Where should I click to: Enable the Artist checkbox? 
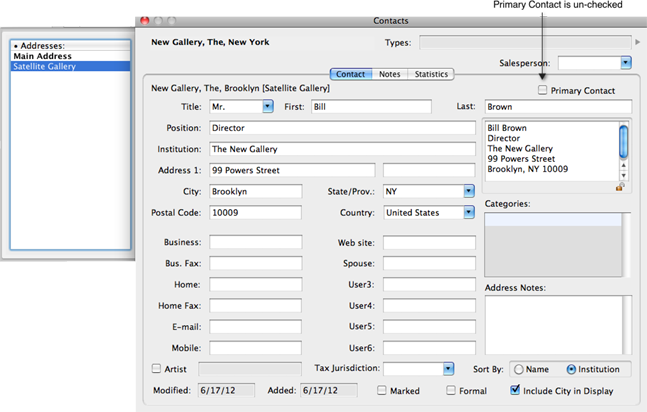156,369
